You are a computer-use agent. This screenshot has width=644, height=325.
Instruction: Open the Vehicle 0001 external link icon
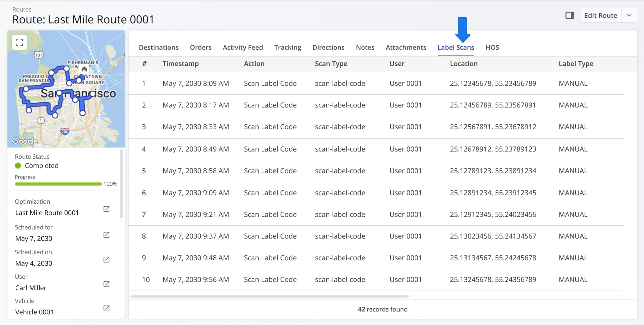(107, 308)
